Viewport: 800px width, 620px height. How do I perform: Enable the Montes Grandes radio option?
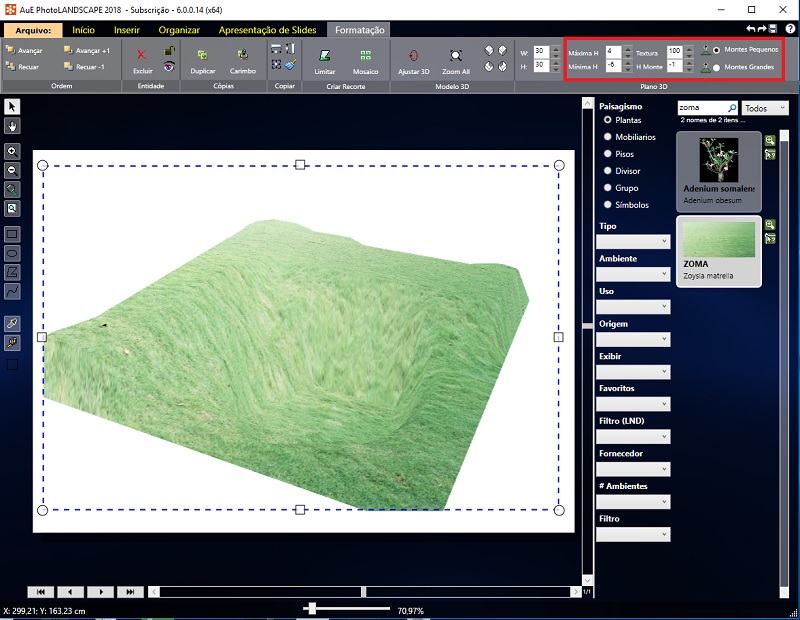click(x=716, y=68)
